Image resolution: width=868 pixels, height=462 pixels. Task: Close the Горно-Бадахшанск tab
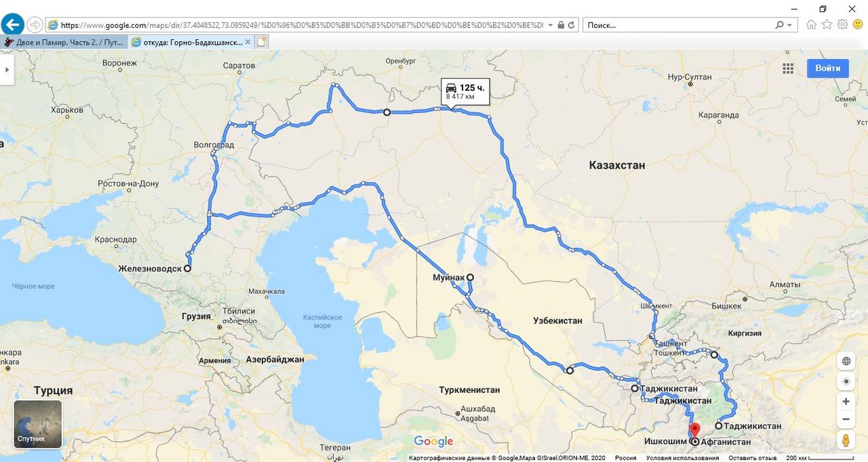[248, 42]
